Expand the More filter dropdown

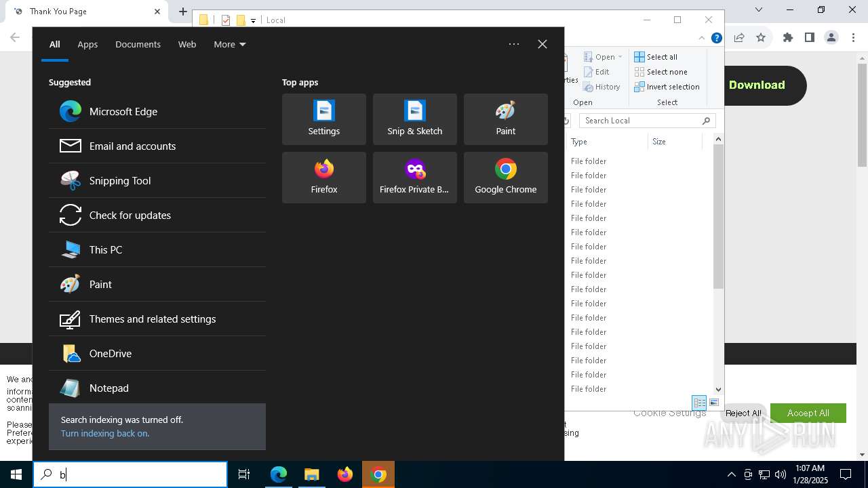click(x=230, y=44)
